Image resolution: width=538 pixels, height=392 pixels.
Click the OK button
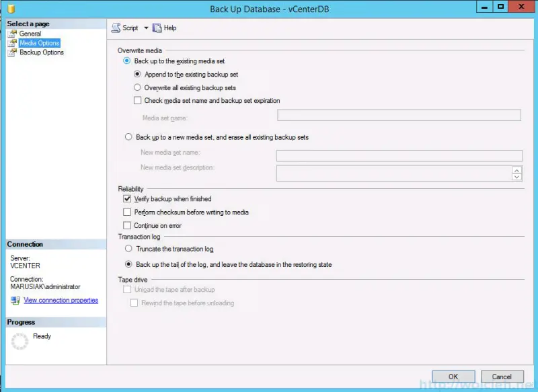(453, 377)
